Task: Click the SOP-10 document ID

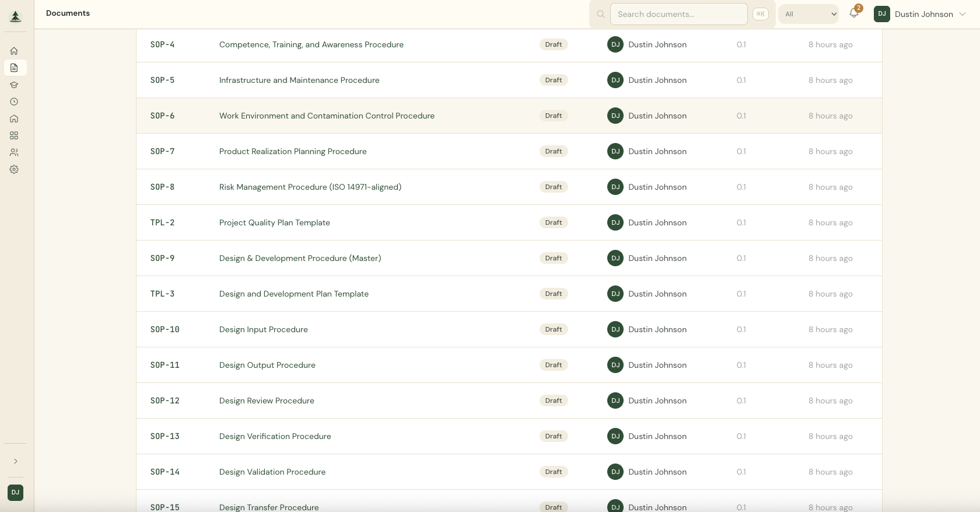Action: click(165, 329)
